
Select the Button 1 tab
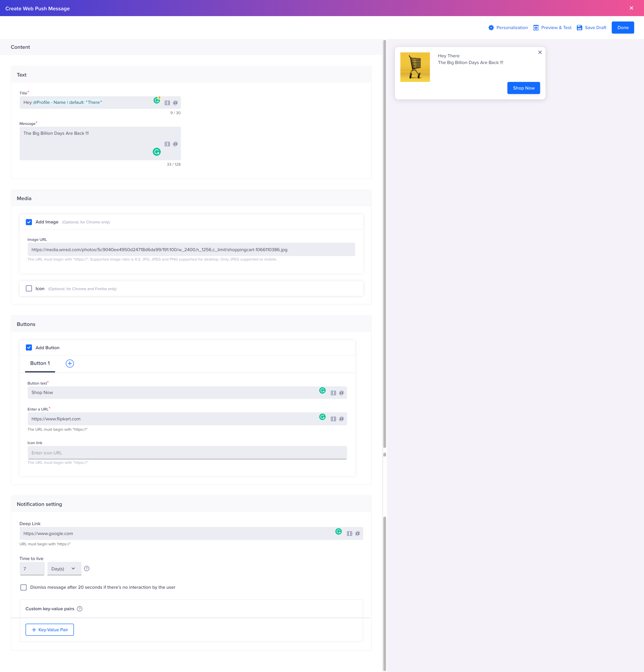[40, 364]
